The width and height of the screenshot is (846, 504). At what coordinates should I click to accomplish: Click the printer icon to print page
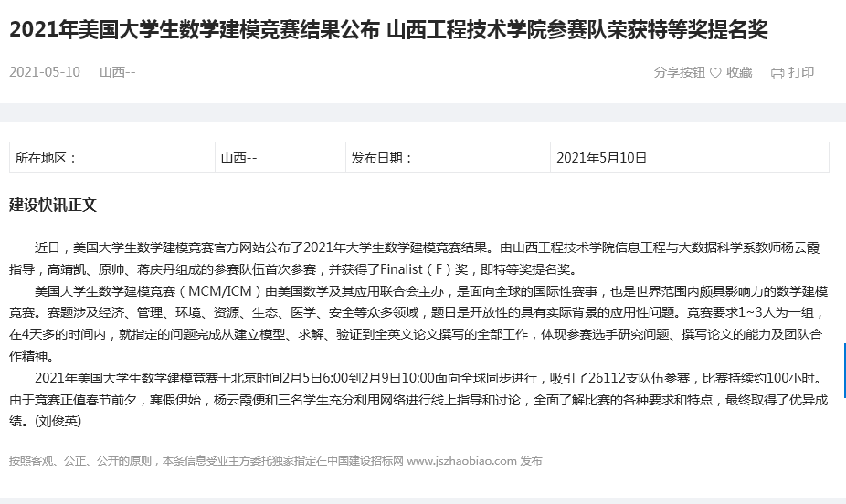coord(777,73)
